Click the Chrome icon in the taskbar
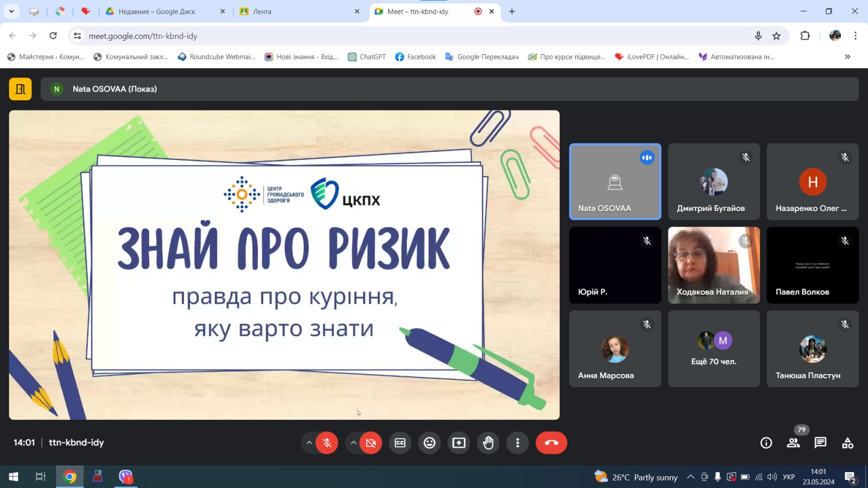This screenshot has height=488, width=868. [69, 477]
